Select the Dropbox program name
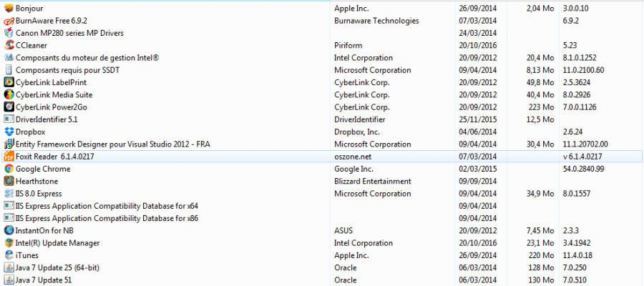The width and height of the screenshot is (644, 286). pos(30,132)
